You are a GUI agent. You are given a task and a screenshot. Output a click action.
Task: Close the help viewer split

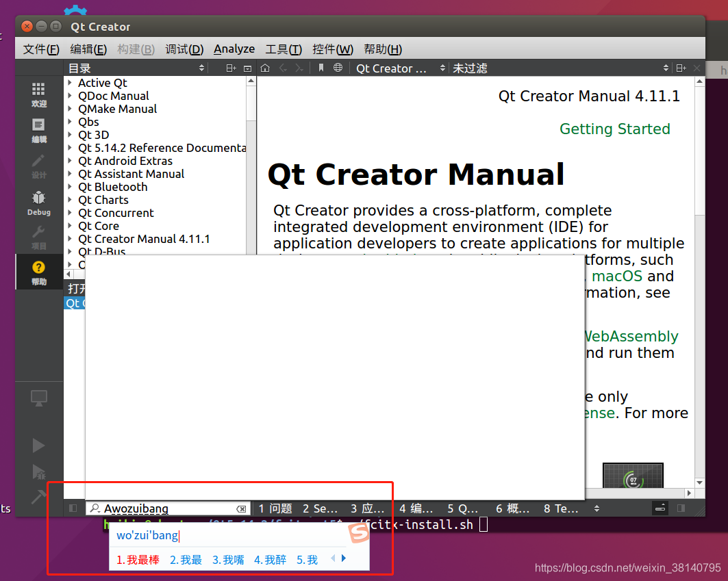pyautogui.click(x=697, y=68)
